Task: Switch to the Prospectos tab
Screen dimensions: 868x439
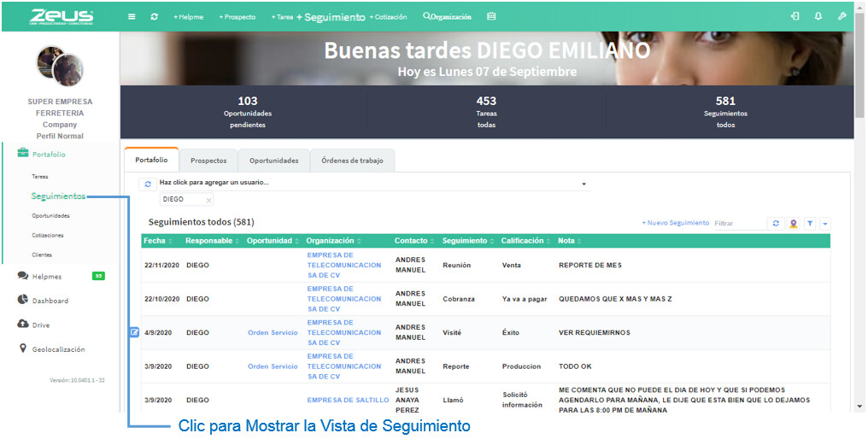Action: [208, 161]
